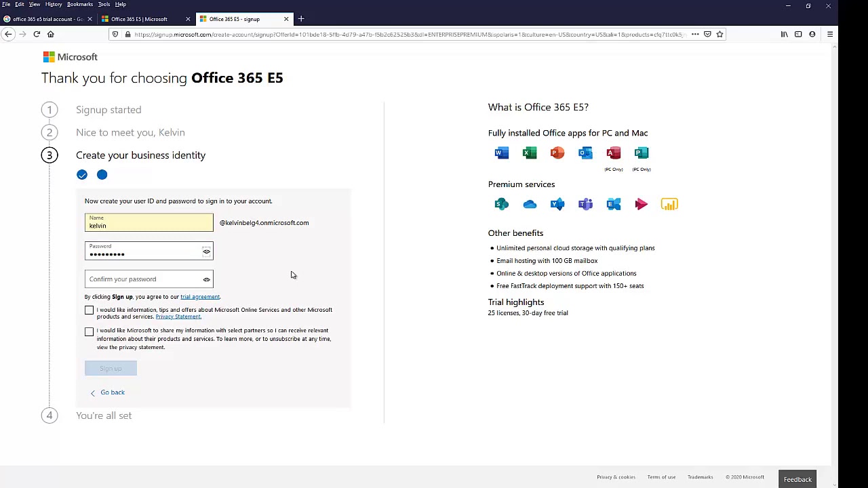Click the PowerPoint app icon
The image size is (868, 488).
557,153
